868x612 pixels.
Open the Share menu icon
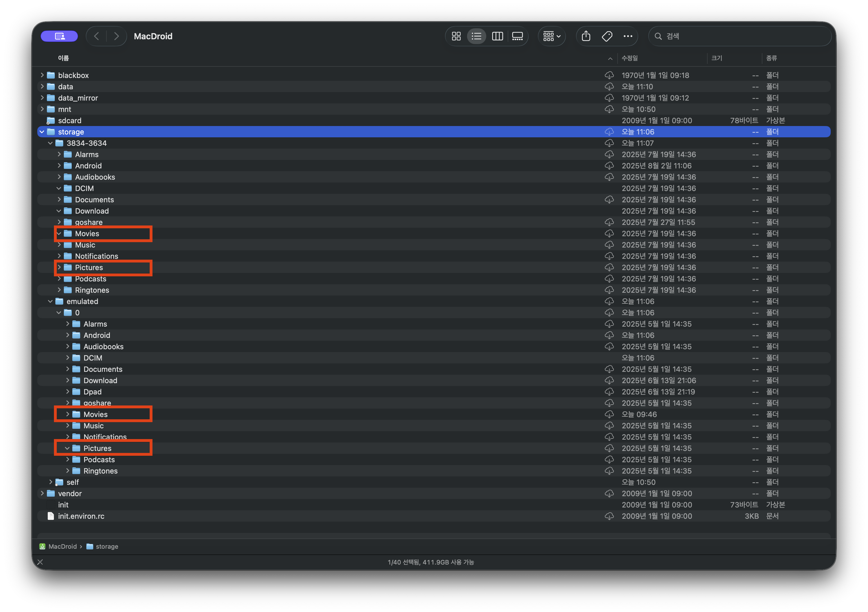coord(586,36)
